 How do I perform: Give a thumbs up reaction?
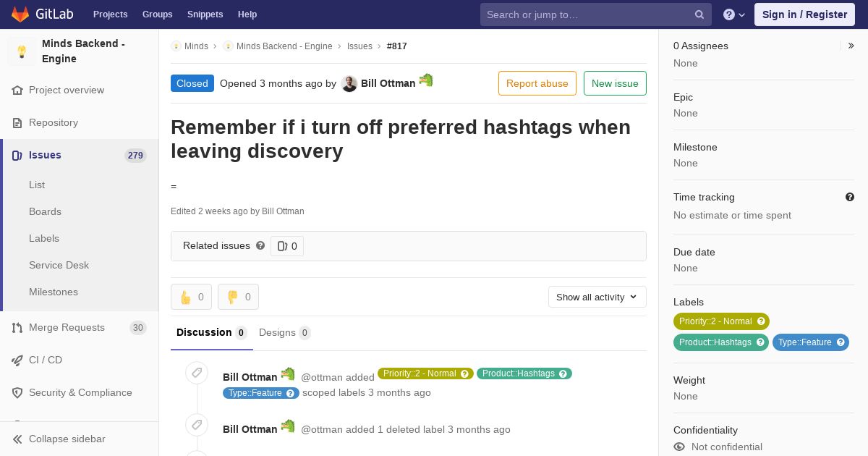(192, 297)
